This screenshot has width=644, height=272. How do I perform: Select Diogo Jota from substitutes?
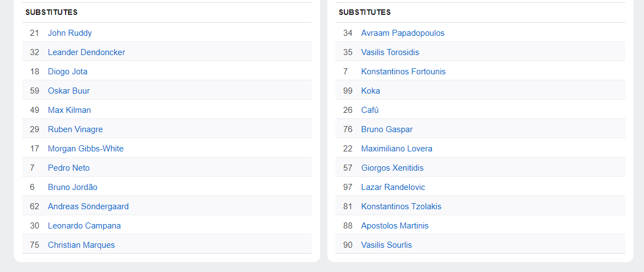(68, 72)
